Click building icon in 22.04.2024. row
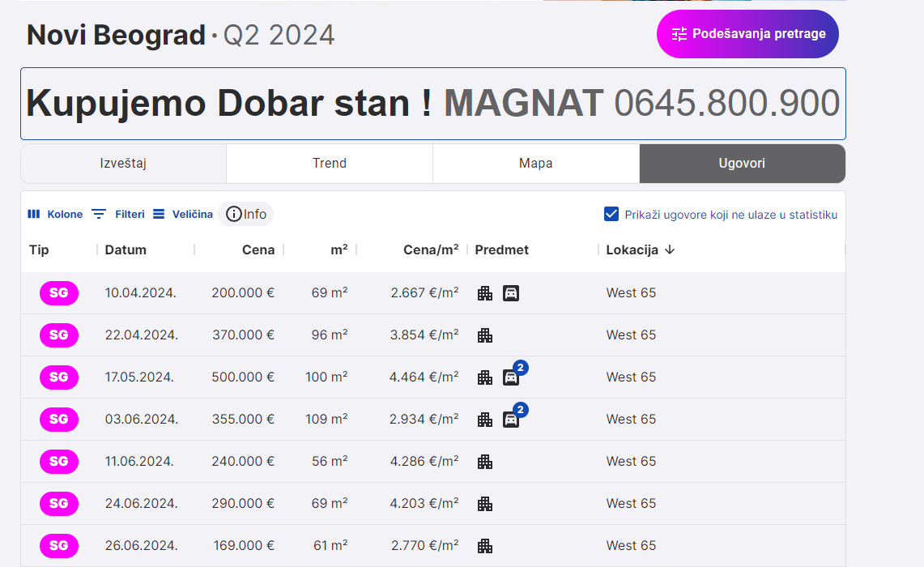Viewport: 924px width, 567px height. pos(485,335)
